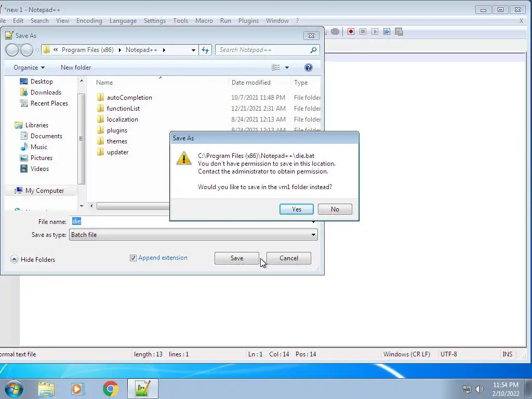
Task: Click Windows (CR LF) in status bar
Action: click(406, 354)
